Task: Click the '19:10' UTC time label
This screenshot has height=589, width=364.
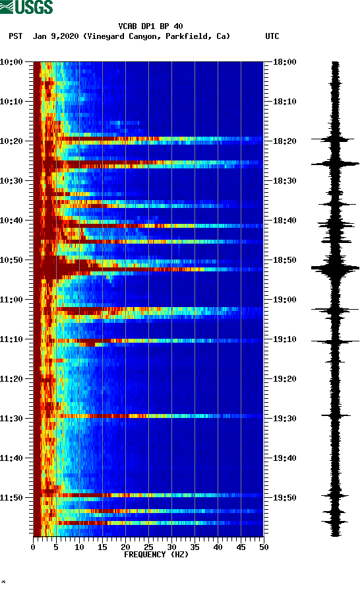Action: pyautogui.click(x=284, y=339)
